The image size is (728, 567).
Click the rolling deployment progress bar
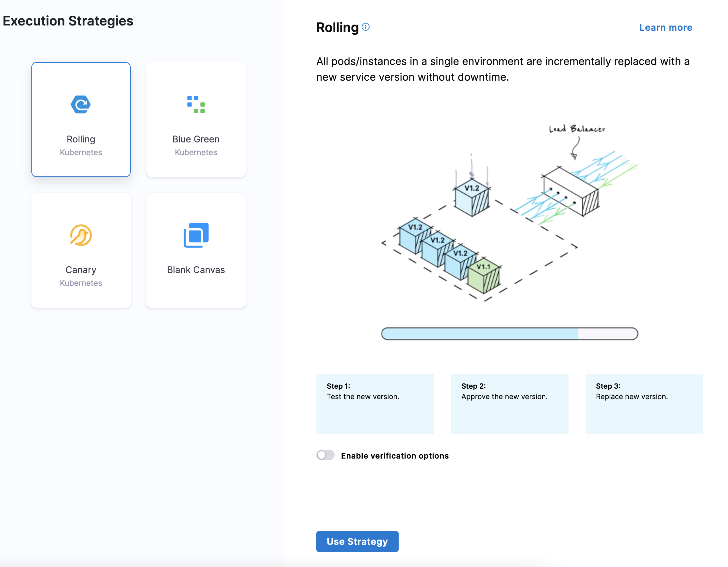(x=509, y=333)
